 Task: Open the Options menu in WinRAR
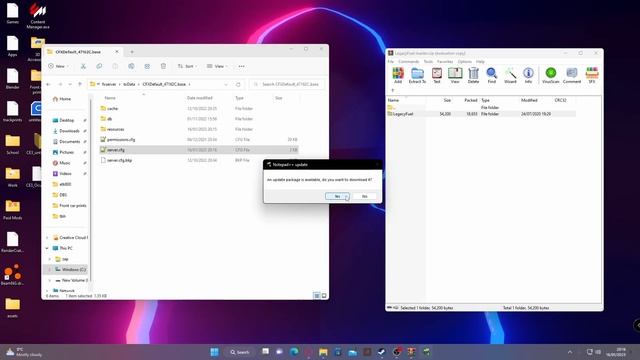point(464,62)
